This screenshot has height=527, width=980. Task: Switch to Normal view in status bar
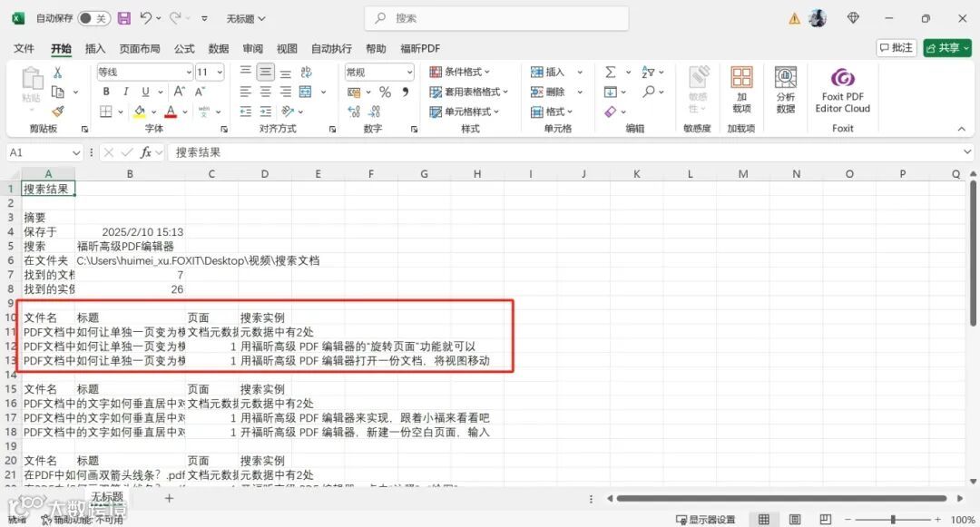(764, 520)
